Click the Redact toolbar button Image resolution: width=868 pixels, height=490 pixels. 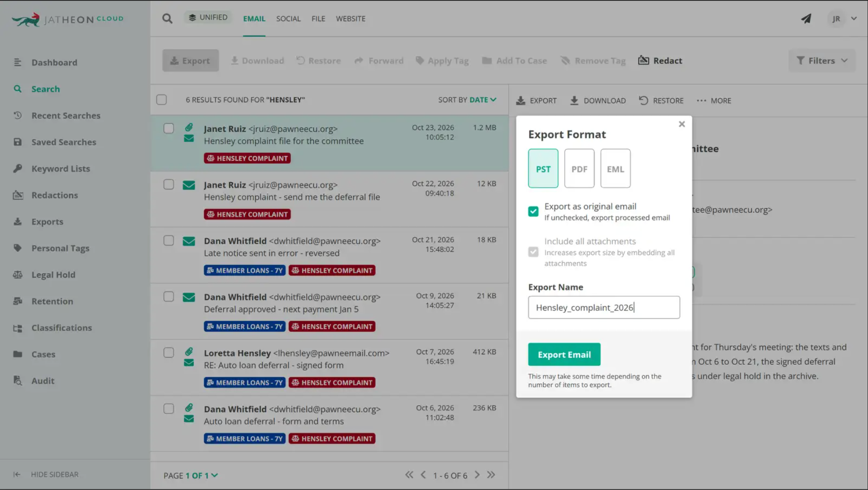coord(660,61)
